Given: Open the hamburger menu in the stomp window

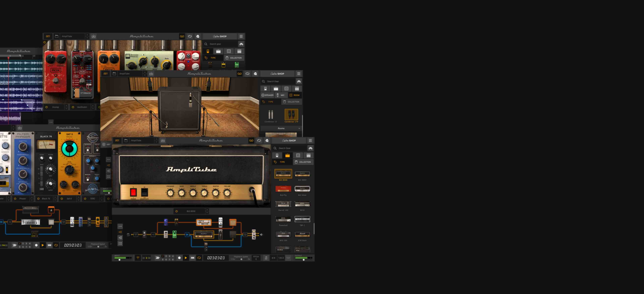Looking at the screenshot, I should pos(241,36).
